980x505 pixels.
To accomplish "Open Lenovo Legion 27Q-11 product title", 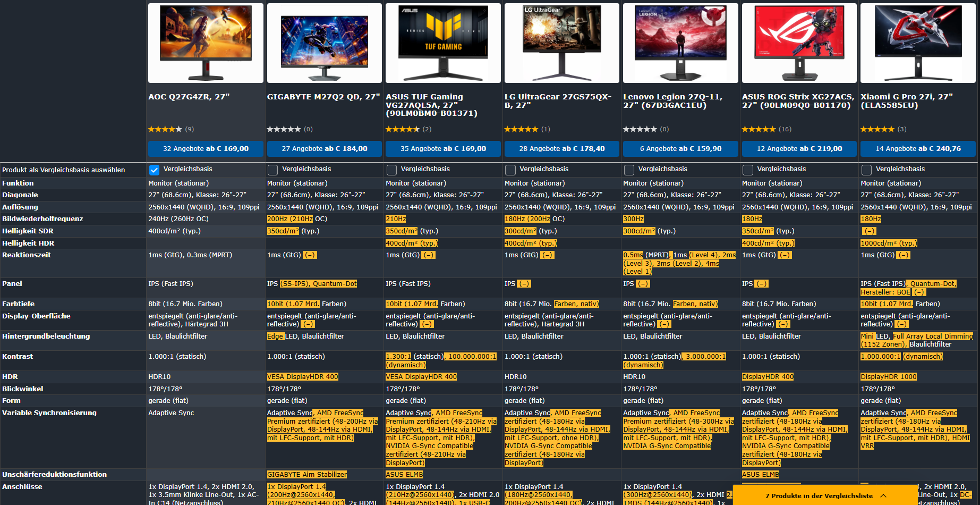I will click(x=673, y=101).
